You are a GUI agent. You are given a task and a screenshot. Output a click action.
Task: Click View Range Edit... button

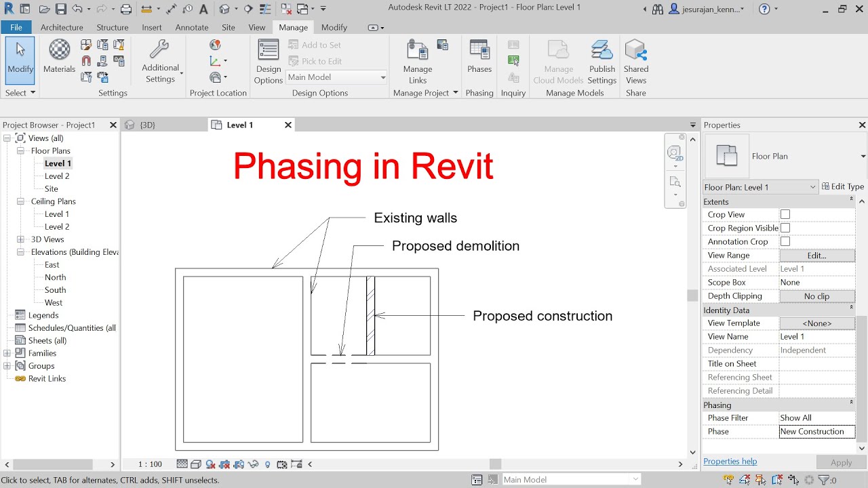tap(817, 256)
